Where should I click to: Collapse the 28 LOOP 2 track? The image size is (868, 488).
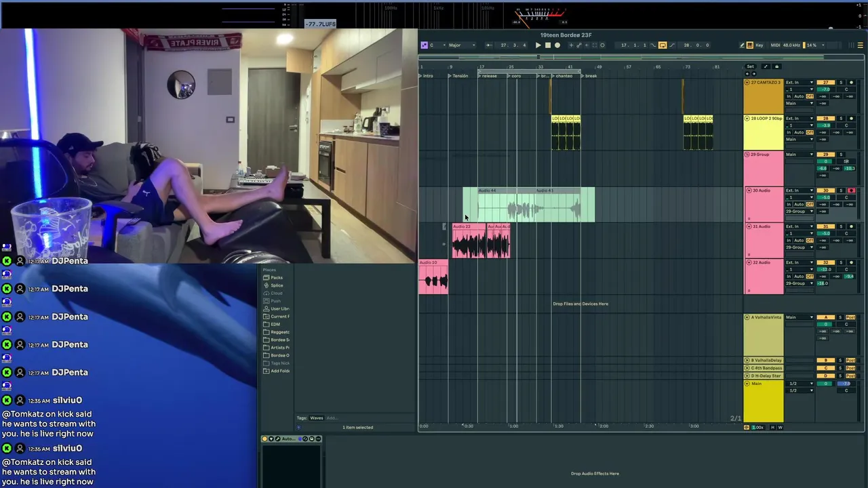[x=747, y=119]
